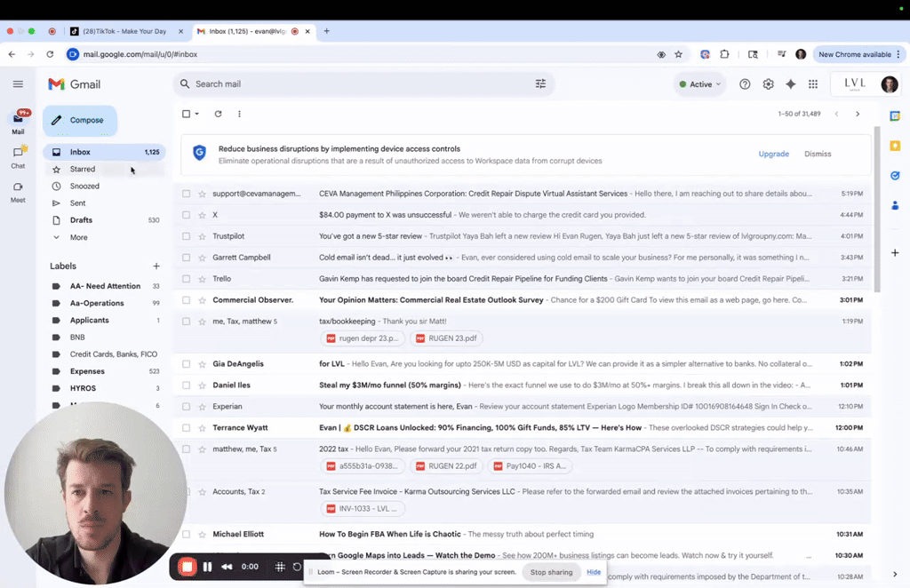Screen dimensions: 910x588
Task: Open Chat in the left rail
Action: click(18, 157)
